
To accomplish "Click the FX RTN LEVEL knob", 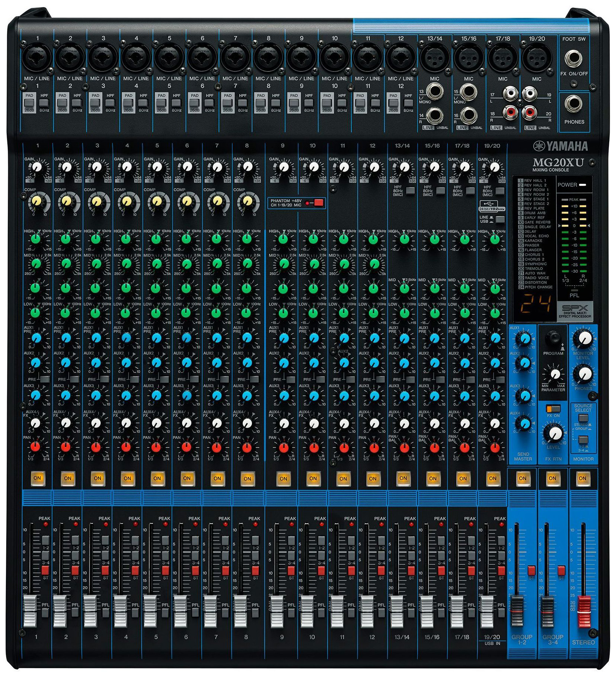I will point(555,433).
